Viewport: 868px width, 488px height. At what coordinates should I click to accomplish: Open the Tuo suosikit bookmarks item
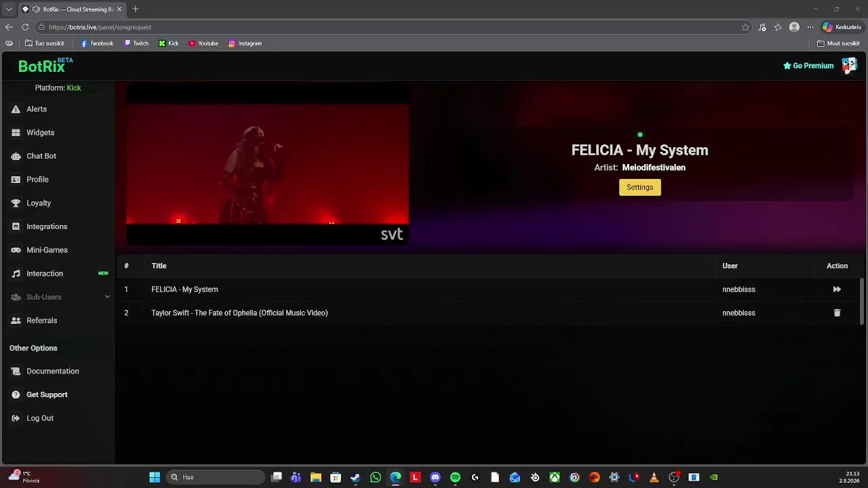click(x=45, y=43)
